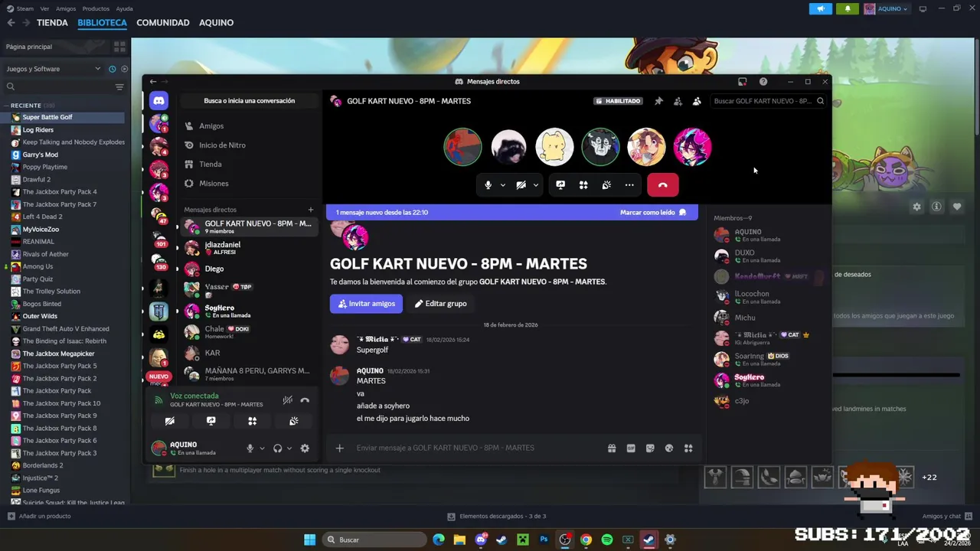Image resolution: width=980 pixels, height=551 pixels.
Task: Share screen button in voice panel
Action: (x=211, y=421)
